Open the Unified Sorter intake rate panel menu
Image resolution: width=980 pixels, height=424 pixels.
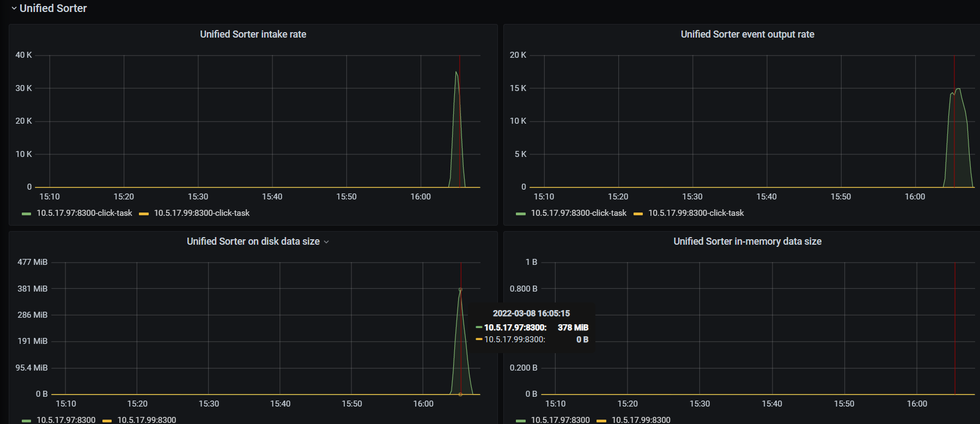tap(253, 34)
